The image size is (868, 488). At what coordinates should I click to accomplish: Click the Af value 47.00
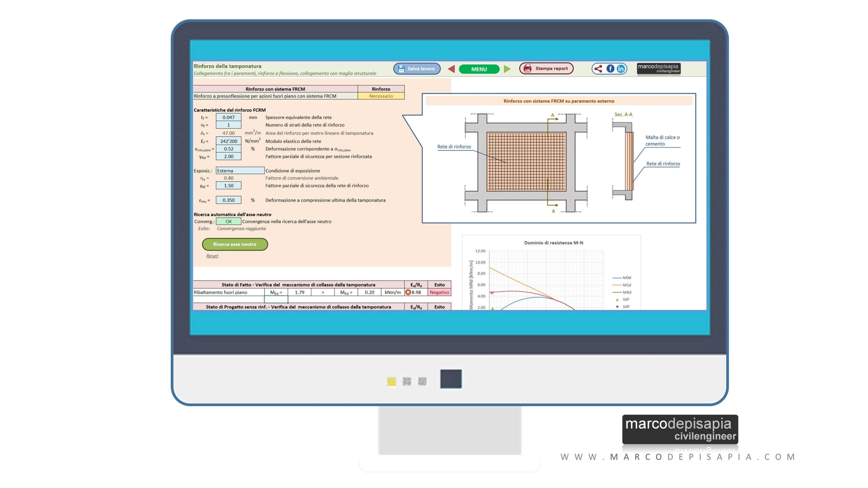pos(229,133)
